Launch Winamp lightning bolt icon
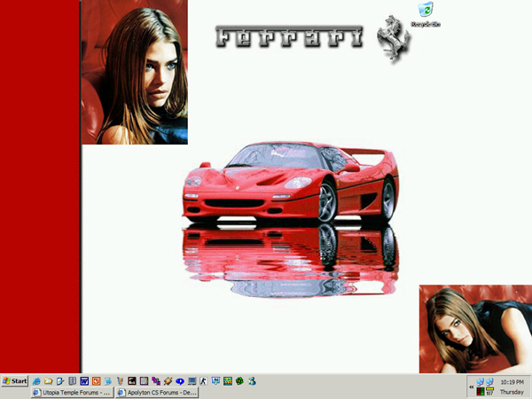 click(168, 381)
